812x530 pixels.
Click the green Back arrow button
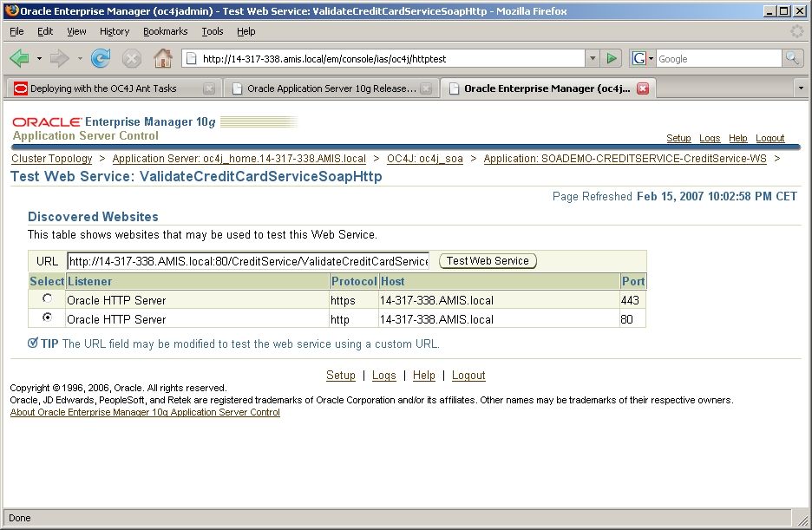[x=20, y=58]
